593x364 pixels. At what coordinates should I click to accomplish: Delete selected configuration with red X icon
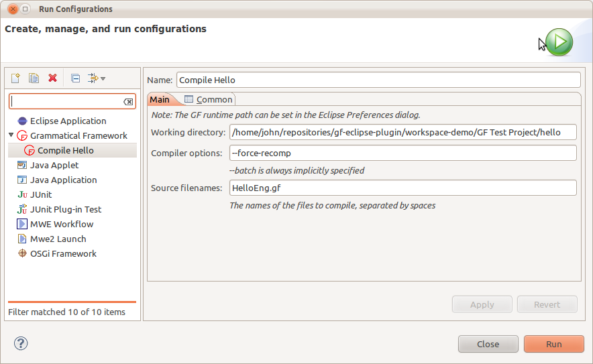[x=52, y=78]
